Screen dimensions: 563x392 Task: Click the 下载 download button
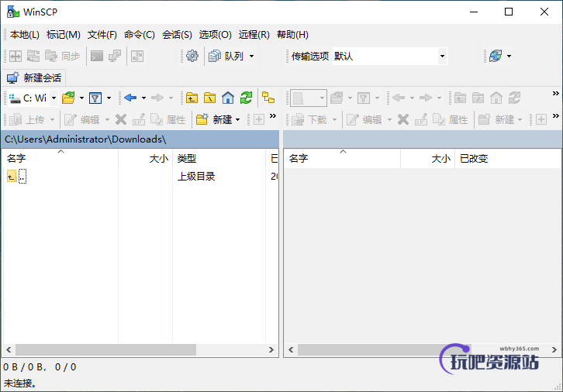point(310,119)
